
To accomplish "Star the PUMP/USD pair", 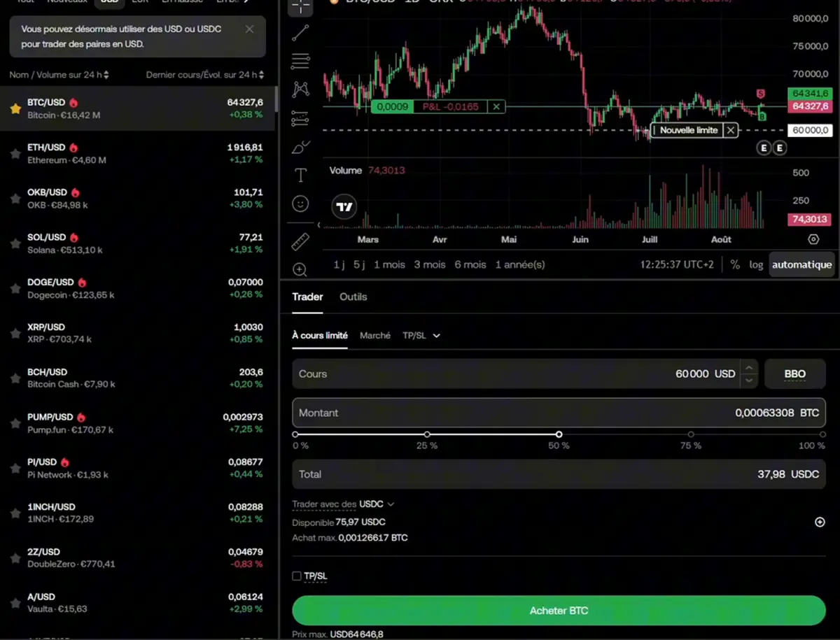I will point(15,423).
